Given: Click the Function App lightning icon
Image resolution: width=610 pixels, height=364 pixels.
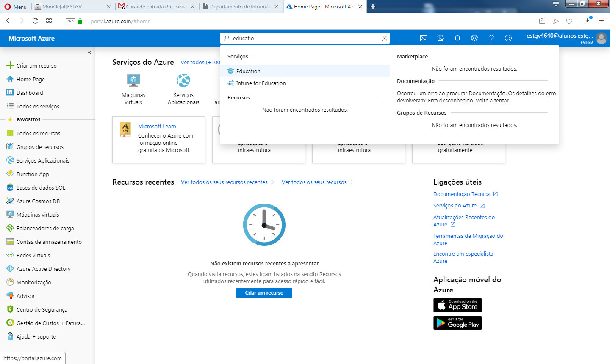Looking at the screenshot, I should tap(10, 174).
